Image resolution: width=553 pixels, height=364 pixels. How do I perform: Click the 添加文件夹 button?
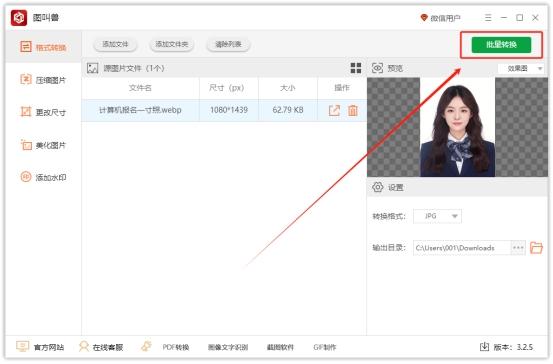[172, 44]
